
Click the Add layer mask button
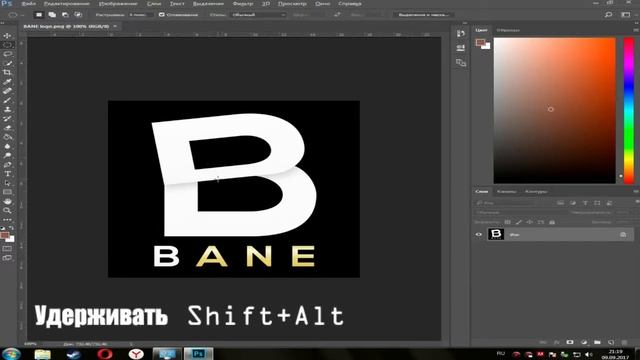click(570, 342)
